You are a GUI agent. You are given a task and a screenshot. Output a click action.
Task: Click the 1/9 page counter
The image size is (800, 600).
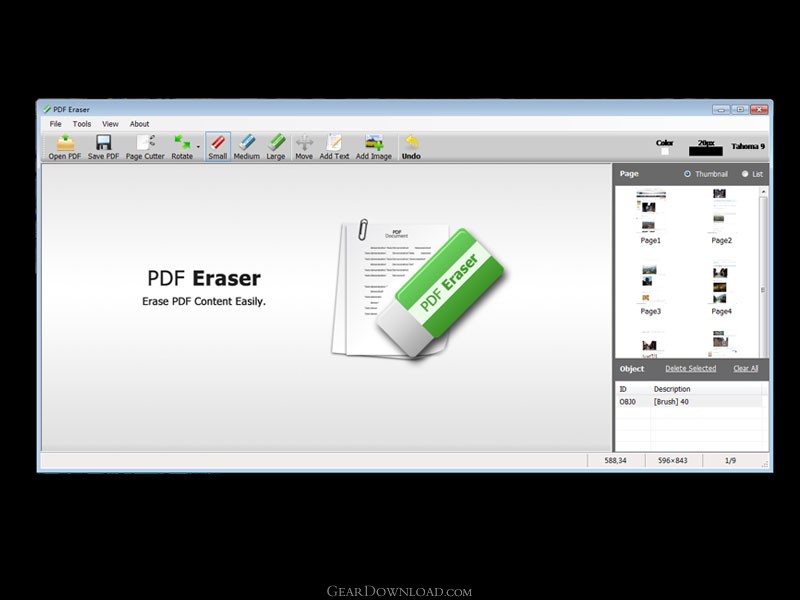click(730, 460)
